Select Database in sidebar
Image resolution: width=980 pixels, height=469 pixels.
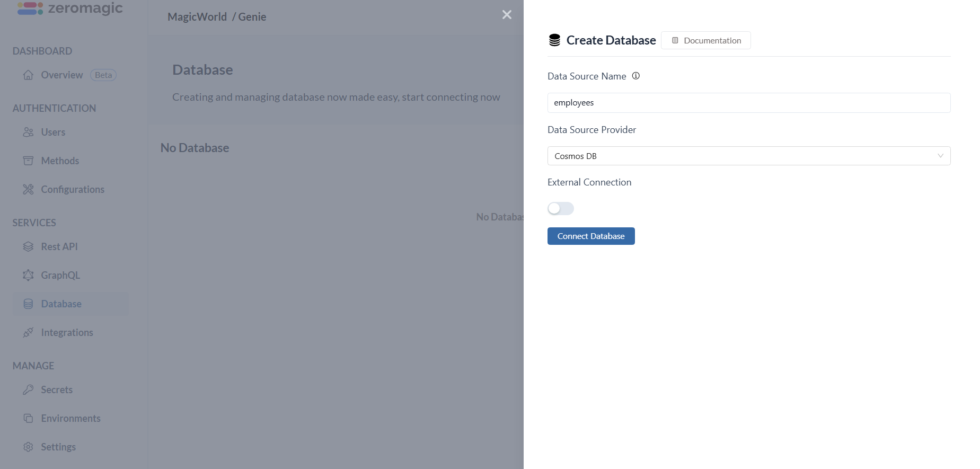[x=70, y=304]
